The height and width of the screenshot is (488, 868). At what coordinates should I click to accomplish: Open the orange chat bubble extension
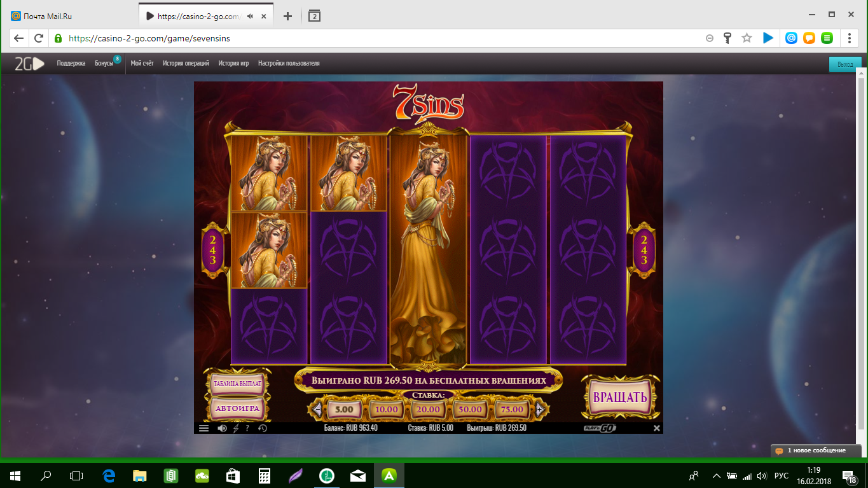(809, 38)
